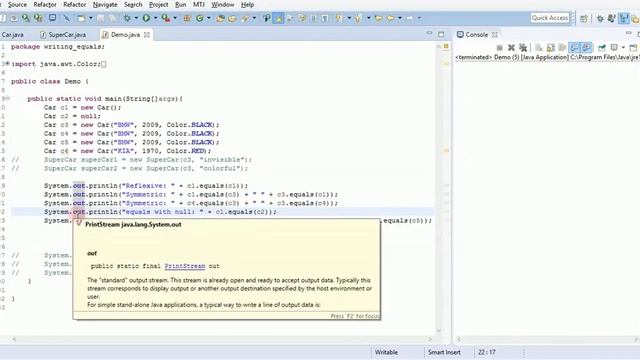Image resolution: width=640 pixels, height=360 pixels.
Task: Switch to the Debug perspective icon
Action: [x=600, y=18]
